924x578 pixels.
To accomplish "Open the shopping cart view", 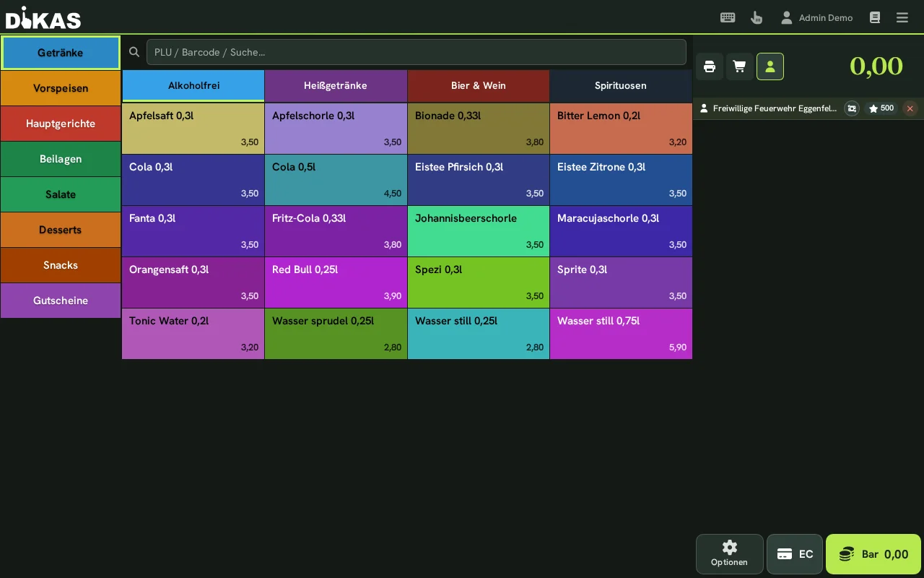I will point(740,66).
